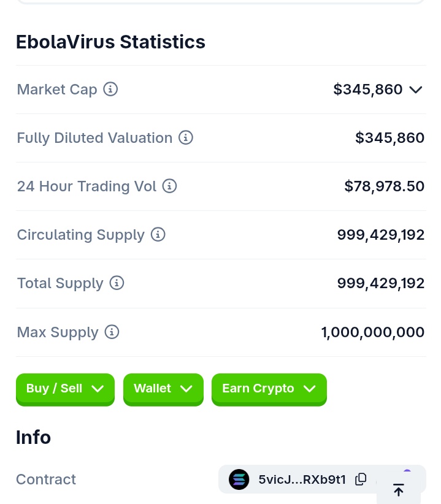Screen dimensions: 441x504
Task: Open the Buy / Sell dropdown
Action: [65, 389]
